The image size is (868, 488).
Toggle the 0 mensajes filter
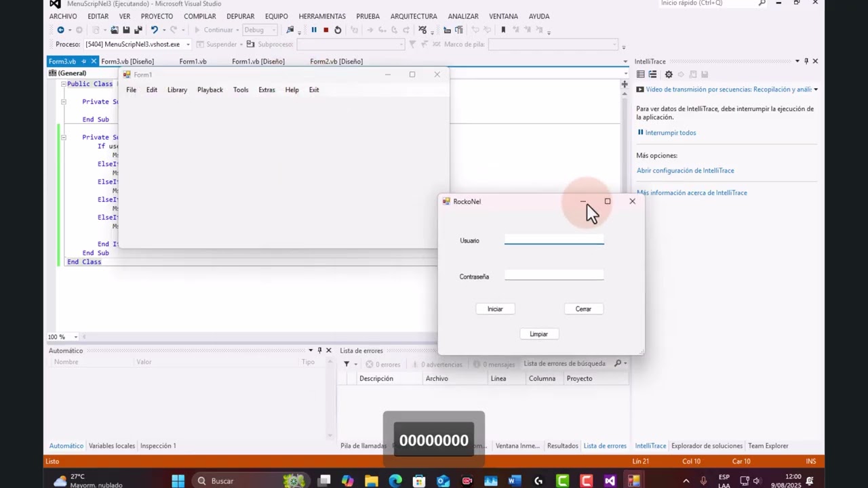click(x=495, y=364)
